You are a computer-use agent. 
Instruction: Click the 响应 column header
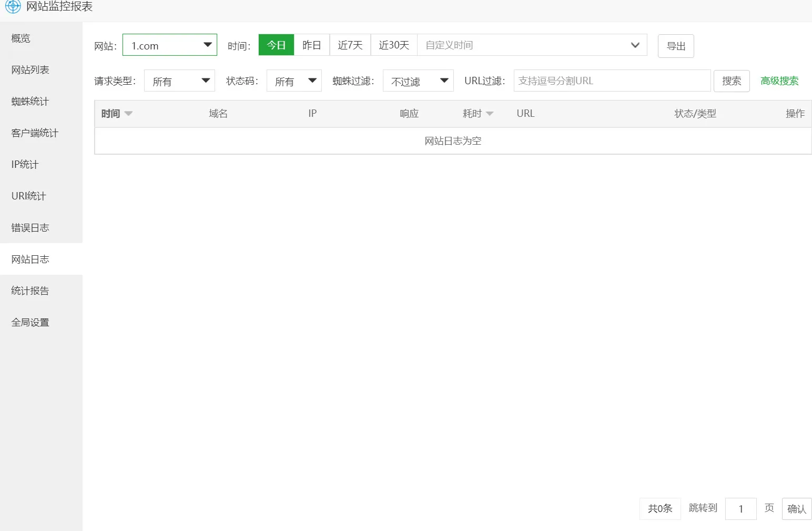pyautogui.click(x=409, y=114)
